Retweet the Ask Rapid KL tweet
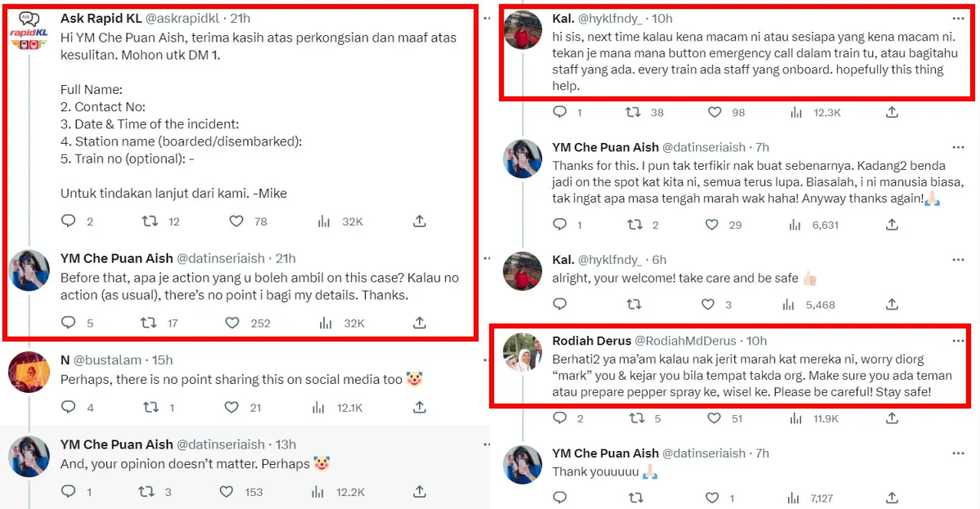Viewport: 980px width, 509px height. tap(149, 221)
